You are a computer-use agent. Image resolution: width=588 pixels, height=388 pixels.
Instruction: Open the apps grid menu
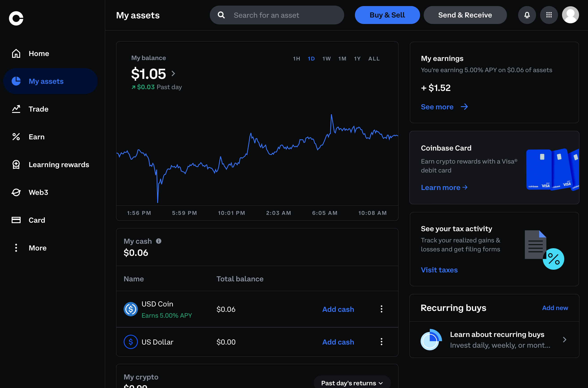point(549,15)
